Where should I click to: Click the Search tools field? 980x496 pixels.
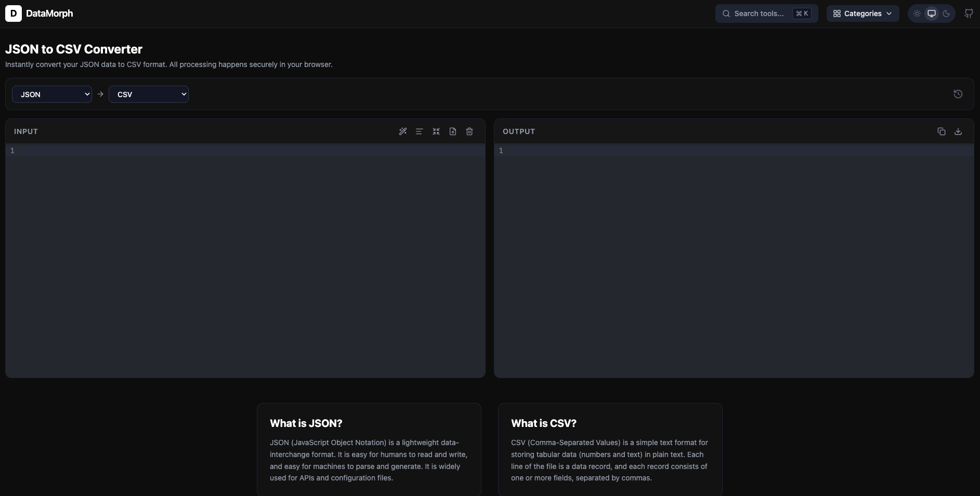tap(767, 14)
